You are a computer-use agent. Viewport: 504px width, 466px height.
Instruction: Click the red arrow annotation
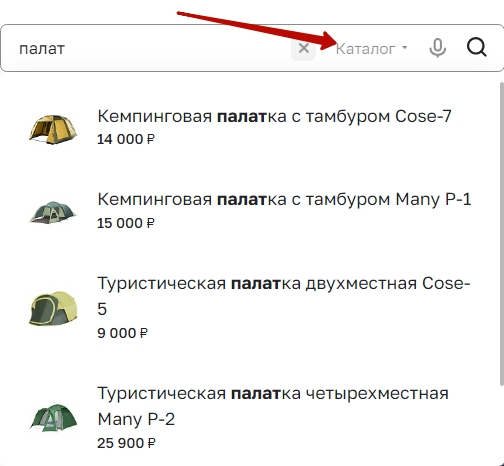(x=257, y=31)
